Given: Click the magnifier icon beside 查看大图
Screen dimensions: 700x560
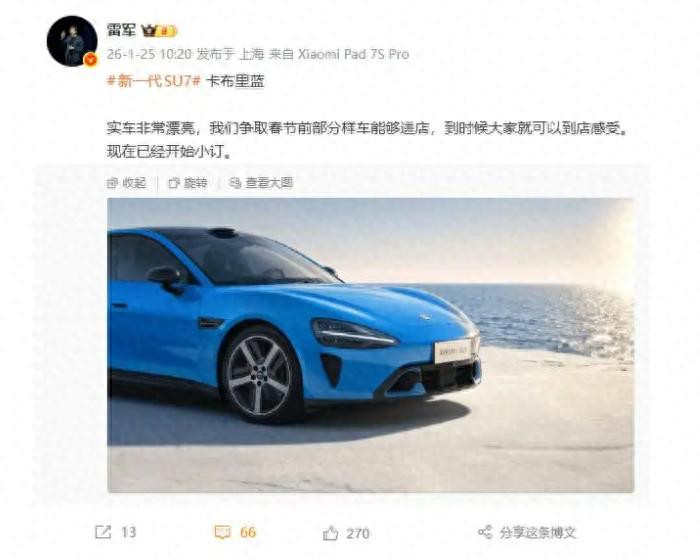Looking at the screenshot, I should [x=234, y=183].
